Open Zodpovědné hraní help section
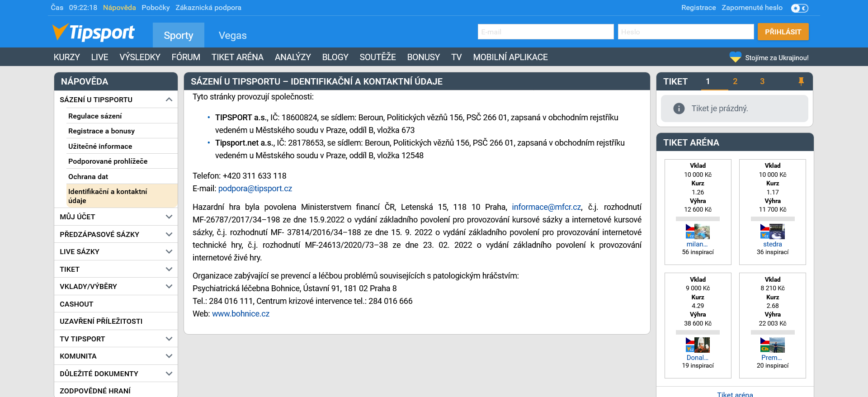 point(116,391)
